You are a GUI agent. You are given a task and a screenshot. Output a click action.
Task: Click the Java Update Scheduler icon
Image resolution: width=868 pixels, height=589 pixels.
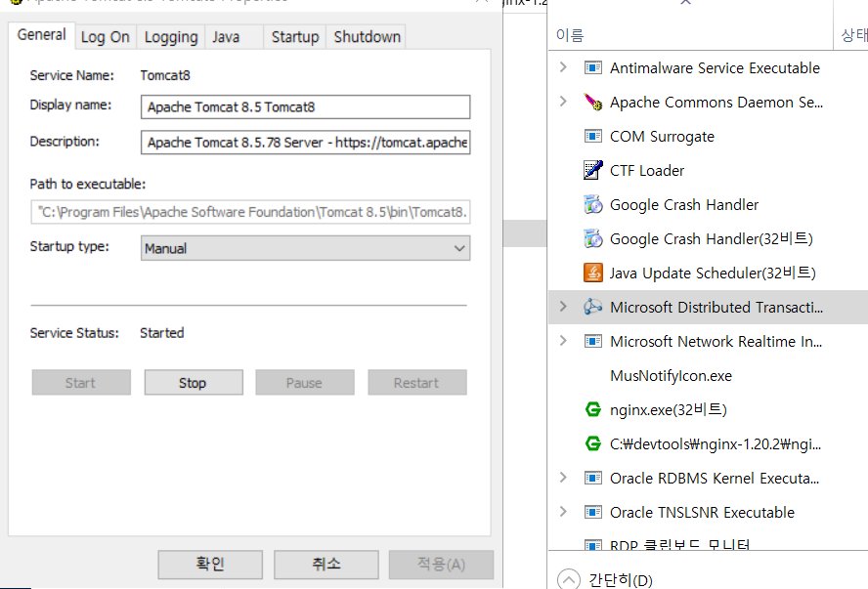tap(593, 273)
